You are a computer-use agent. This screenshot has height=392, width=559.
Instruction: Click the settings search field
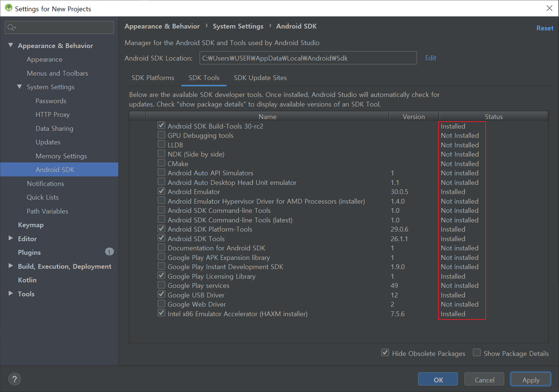pos(59,28)
